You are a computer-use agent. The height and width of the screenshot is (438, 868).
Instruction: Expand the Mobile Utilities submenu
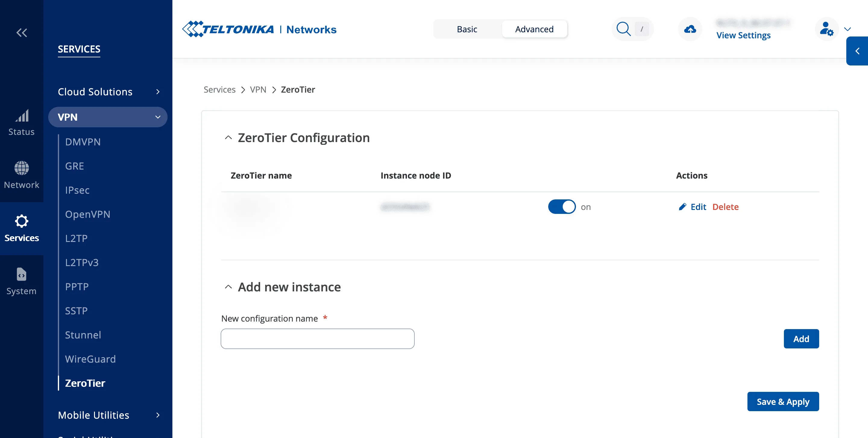[x=108, y=415]
